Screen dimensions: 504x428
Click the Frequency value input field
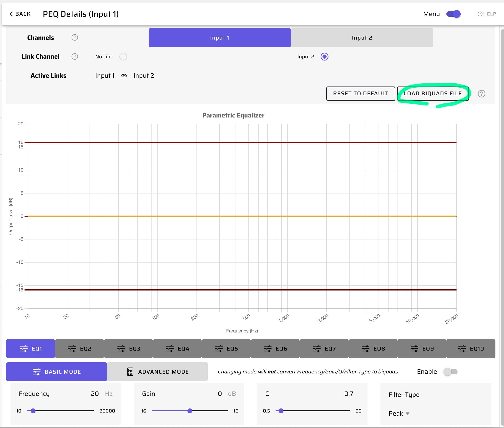pos(94,393)
